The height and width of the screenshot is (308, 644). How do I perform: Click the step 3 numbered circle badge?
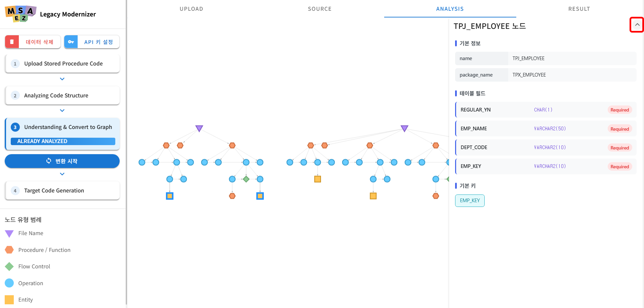(x=15, y=127)
